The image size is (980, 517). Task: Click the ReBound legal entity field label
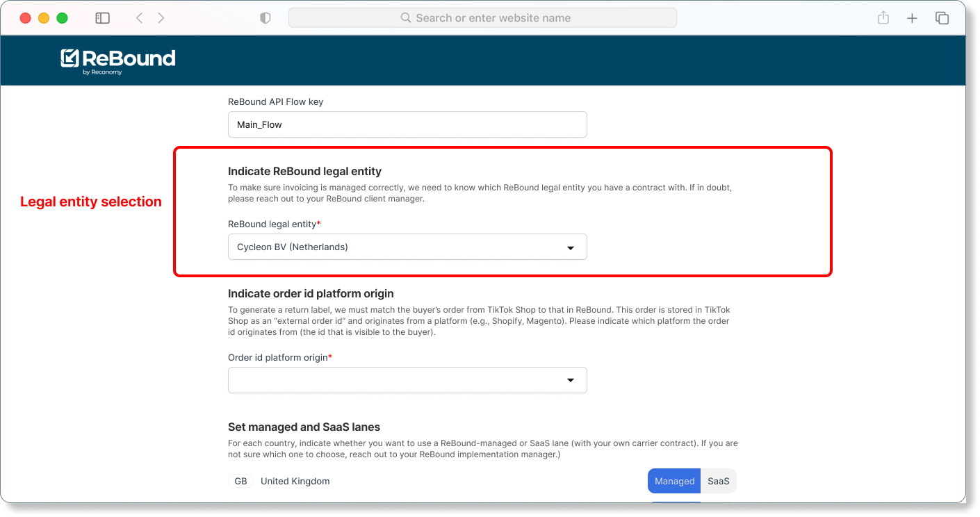[274, 224]
